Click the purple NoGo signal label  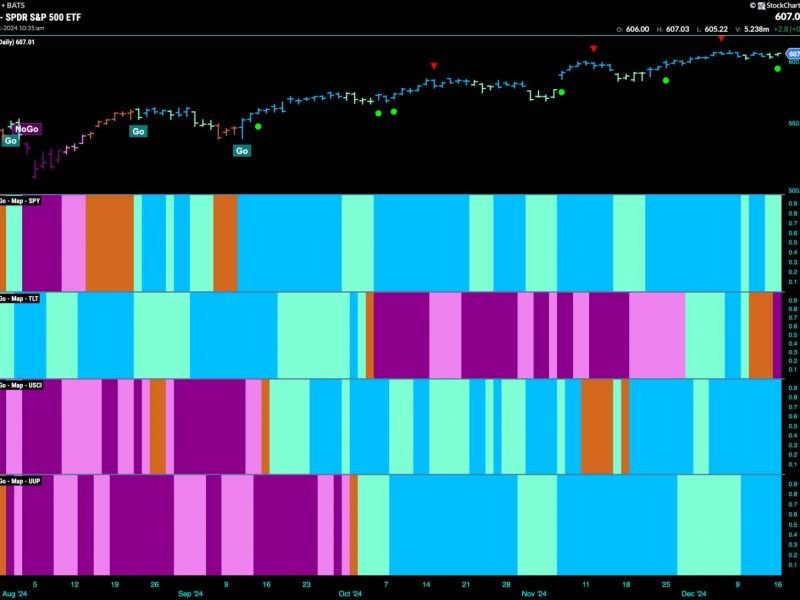(x=28, y=129)
